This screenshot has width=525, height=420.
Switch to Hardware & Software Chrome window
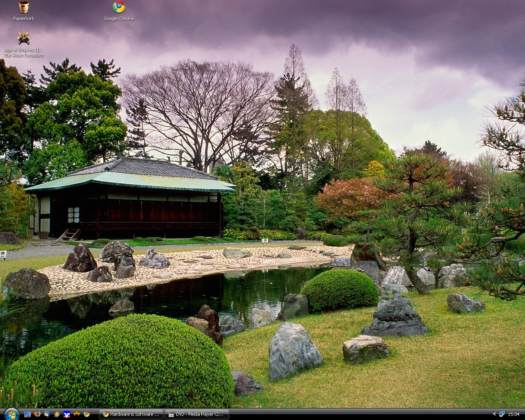(x=131, y=414)
